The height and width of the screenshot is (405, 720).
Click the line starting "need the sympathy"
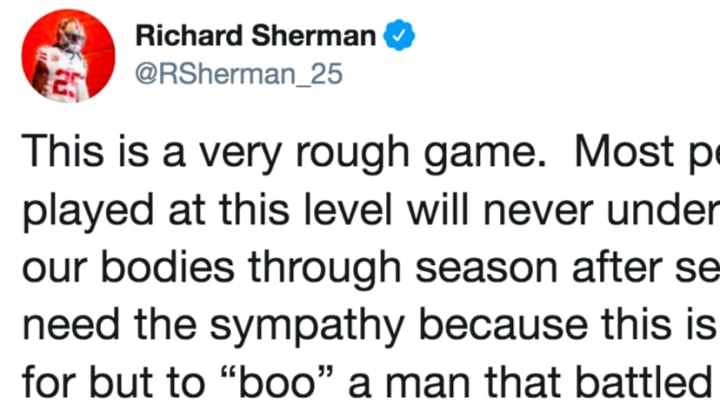click(370, 326)
